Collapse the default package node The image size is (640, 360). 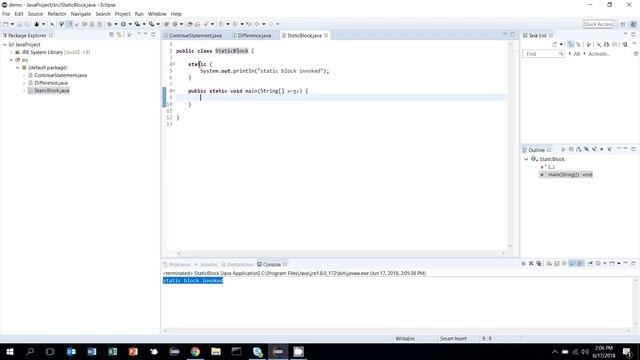(x=18, y=68)
